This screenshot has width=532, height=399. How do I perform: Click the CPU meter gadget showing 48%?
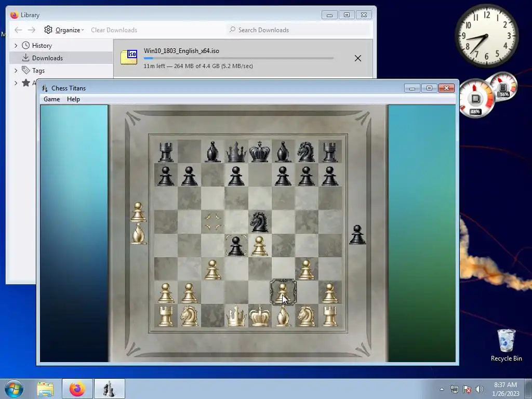click(x=476, y=99)
